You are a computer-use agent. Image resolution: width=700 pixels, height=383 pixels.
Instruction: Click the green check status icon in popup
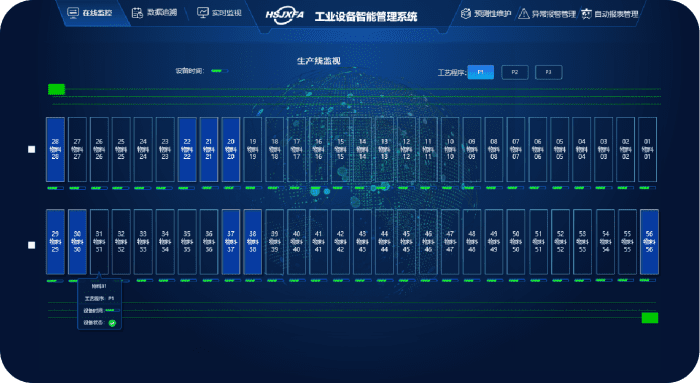tap(112, 323)
